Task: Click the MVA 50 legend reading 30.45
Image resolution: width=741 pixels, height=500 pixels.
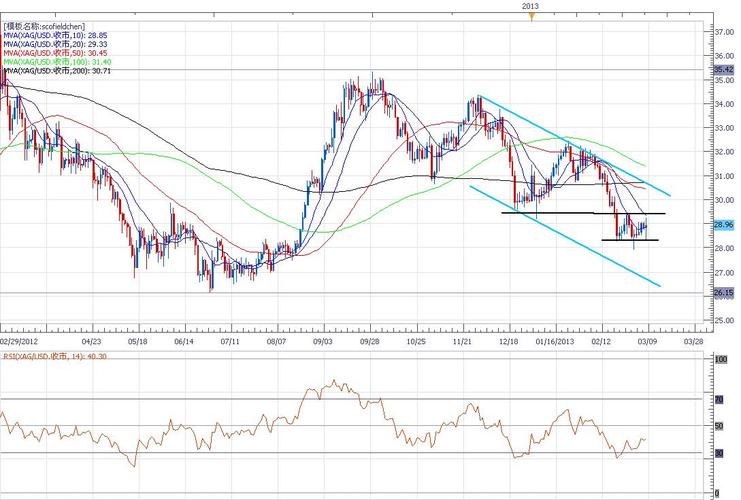Action: (55, 53)
